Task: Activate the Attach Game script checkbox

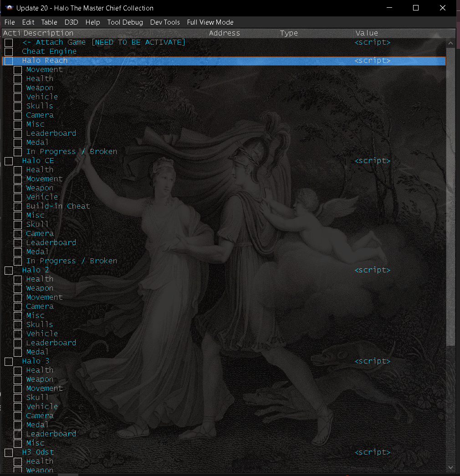Action: click(x=9, y=43)
